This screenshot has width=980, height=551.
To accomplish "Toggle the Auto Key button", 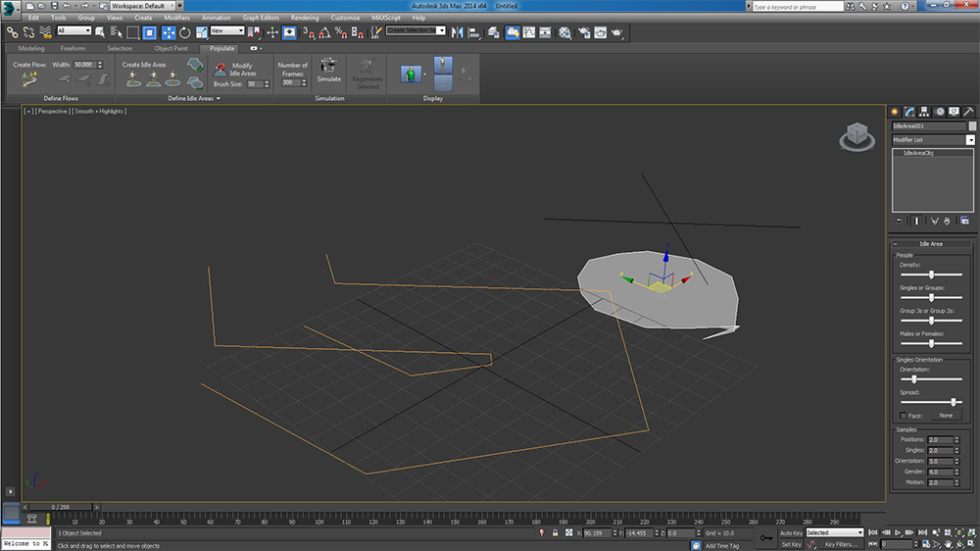I will [791, 533].
